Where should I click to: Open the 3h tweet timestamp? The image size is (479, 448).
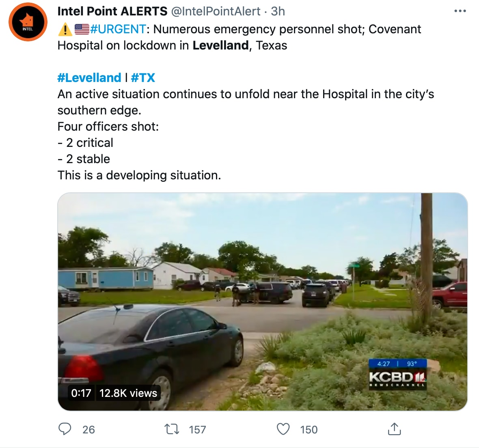click(x=278, y=11)
